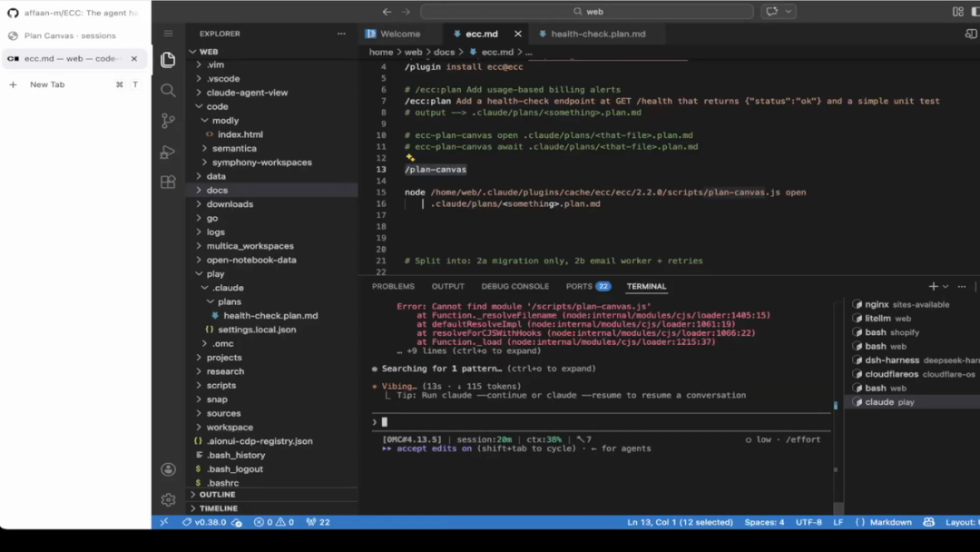Close the ecc.md editor tab
Viewport: 980px width, 552px height.
click(x=517, y=34)
